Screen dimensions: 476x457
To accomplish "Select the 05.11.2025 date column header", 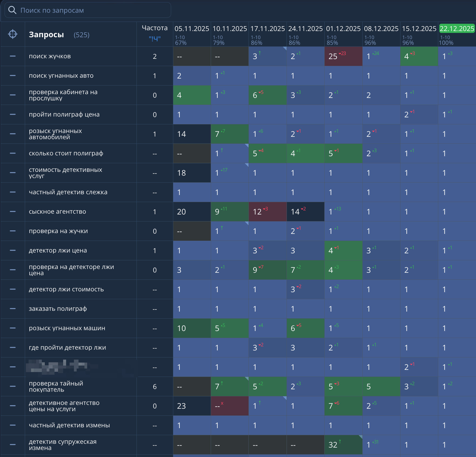I will (192, 29).
